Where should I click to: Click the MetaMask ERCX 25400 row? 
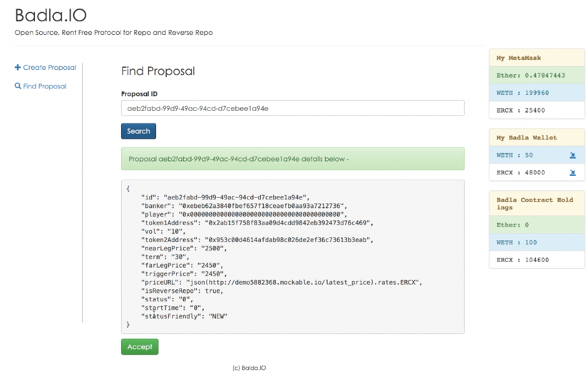(537, 110)
